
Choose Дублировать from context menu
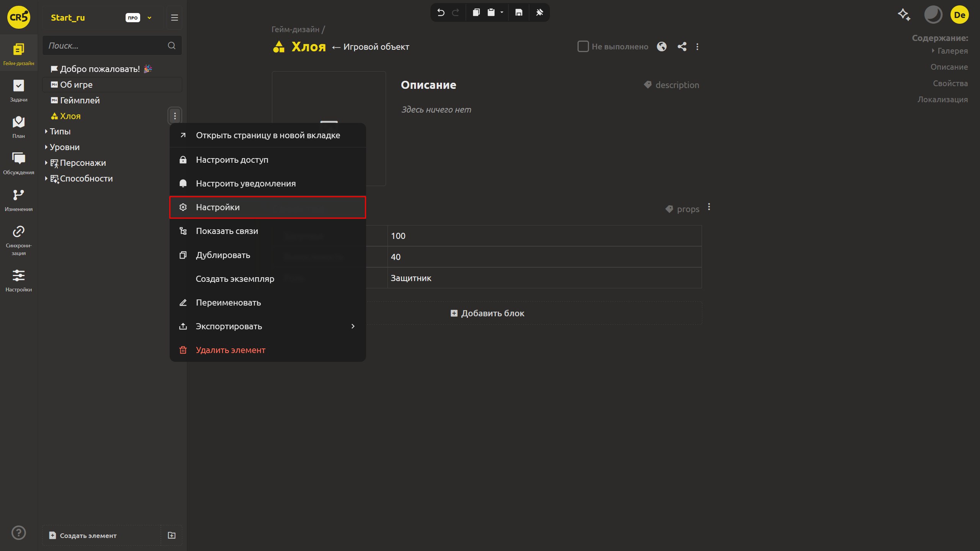[268, 255]
